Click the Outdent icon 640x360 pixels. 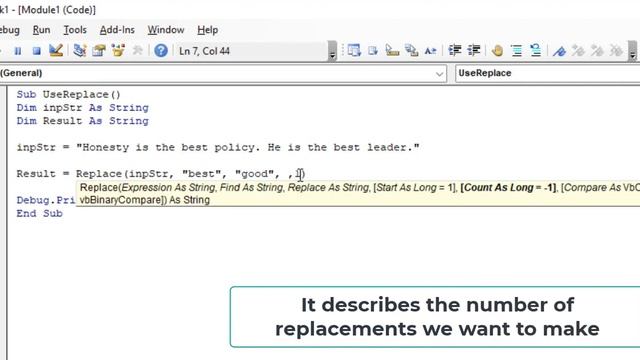pos(474,50)
